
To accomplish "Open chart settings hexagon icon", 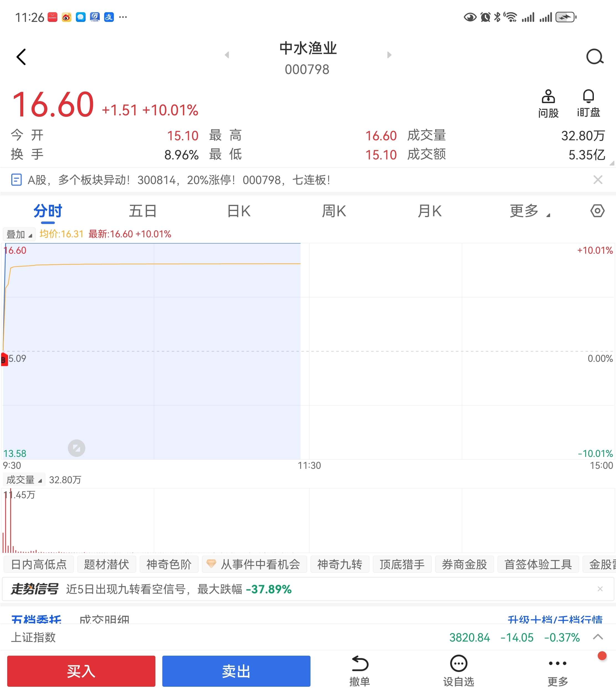I will click(597, 211).
